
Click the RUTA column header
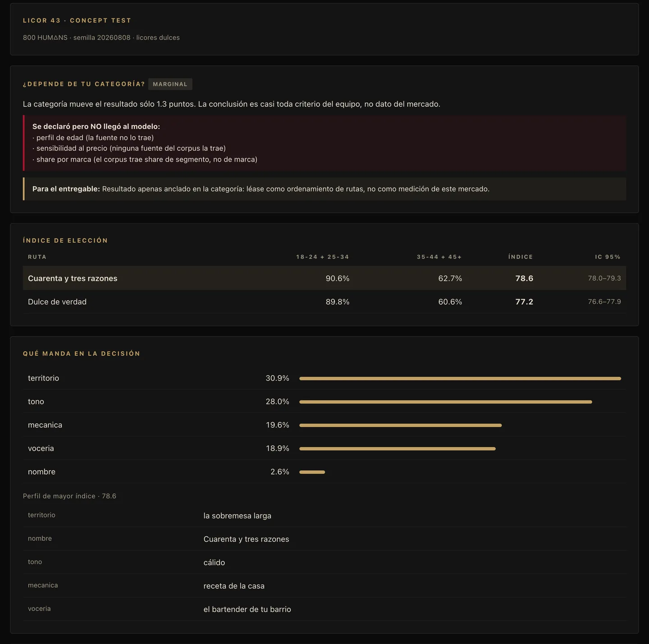coord(37,257)
